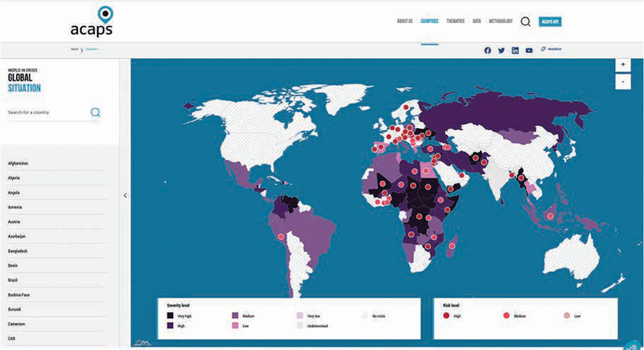Select the risk marker on Madagascar
This screenshot has width=644, height=350.
pos(452,246)
